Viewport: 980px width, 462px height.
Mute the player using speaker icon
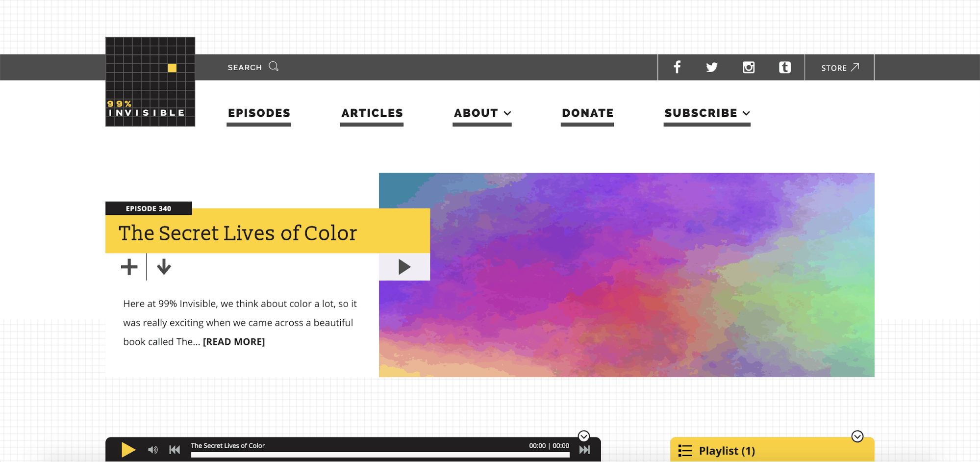(153, 450)
